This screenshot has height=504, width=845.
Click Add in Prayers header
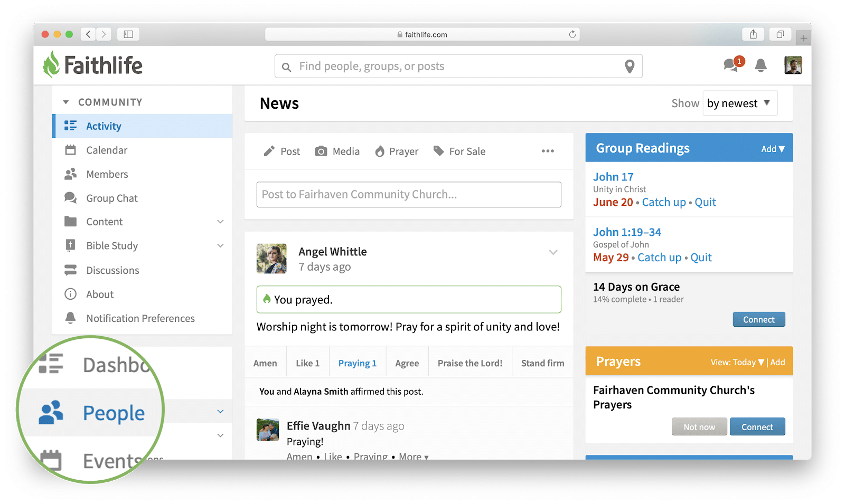click(778, 362)
